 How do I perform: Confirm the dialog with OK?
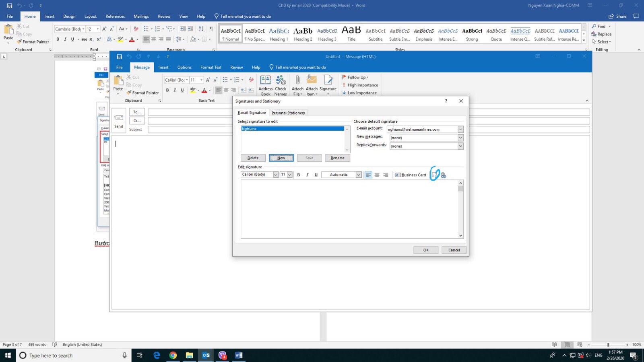pyautogui.click(x=426, y=250)
